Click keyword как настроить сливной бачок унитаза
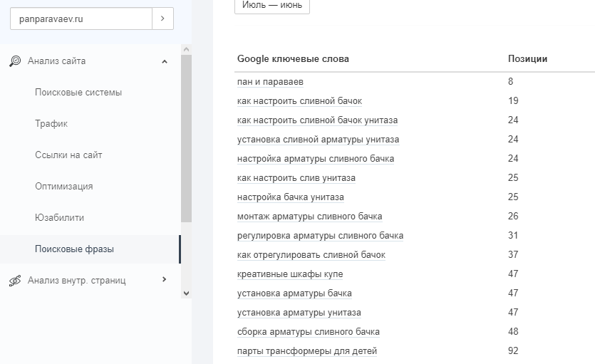The width and height of the screenshot is (595, 364). tap(317, 120)
